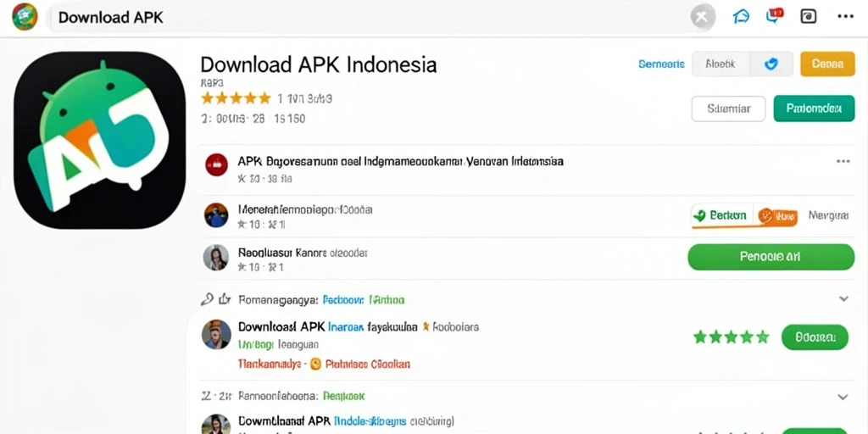868x434 pixels.
Task: Click the camera square icon in top bar
Action: pos(809,17)
